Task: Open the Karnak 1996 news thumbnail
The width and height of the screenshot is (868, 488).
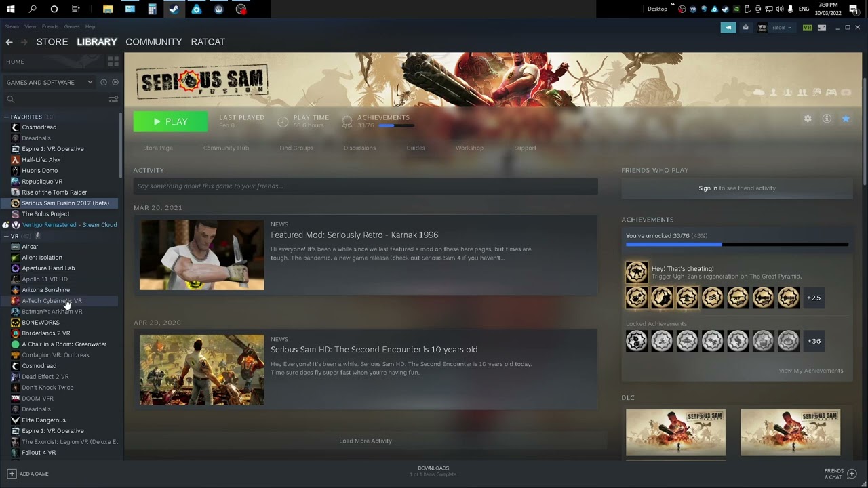Action: point(201,255)
